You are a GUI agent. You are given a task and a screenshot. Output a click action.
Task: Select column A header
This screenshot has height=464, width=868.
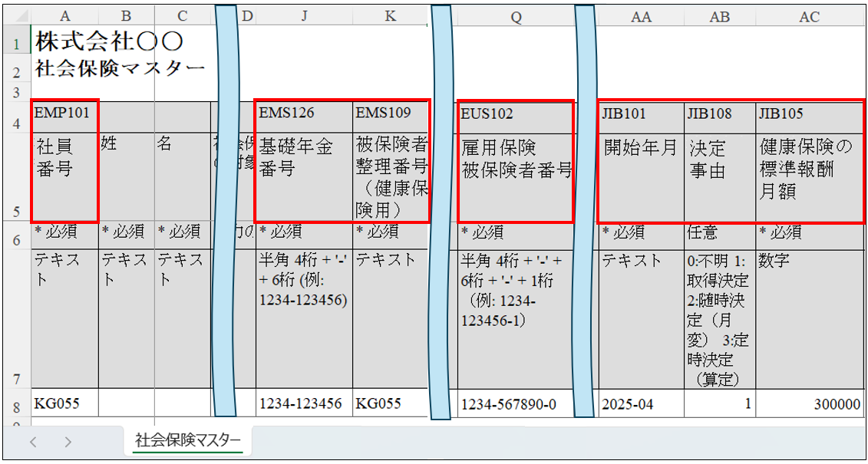[x=64, y=17]
